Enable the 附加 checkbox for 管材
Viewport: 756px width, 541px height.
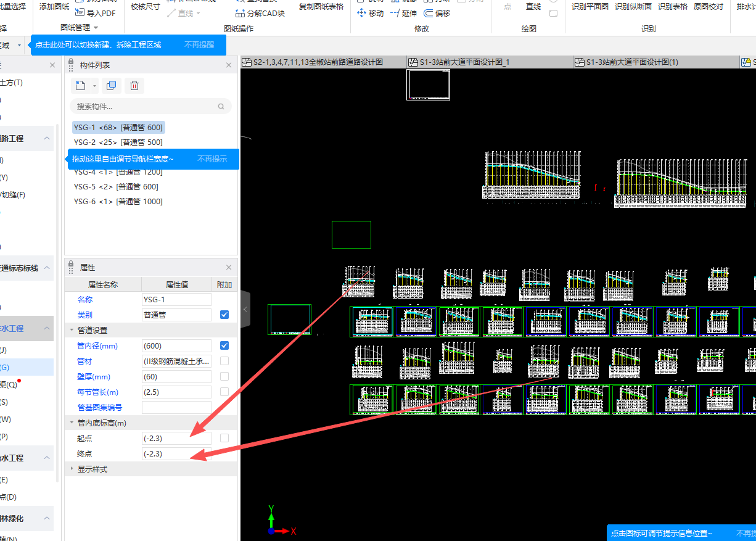[x=224, y=361]
